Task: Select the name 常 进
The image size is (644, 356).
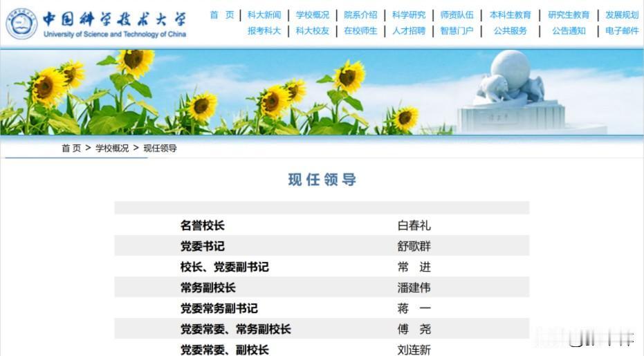Action: tap(414, 267)
